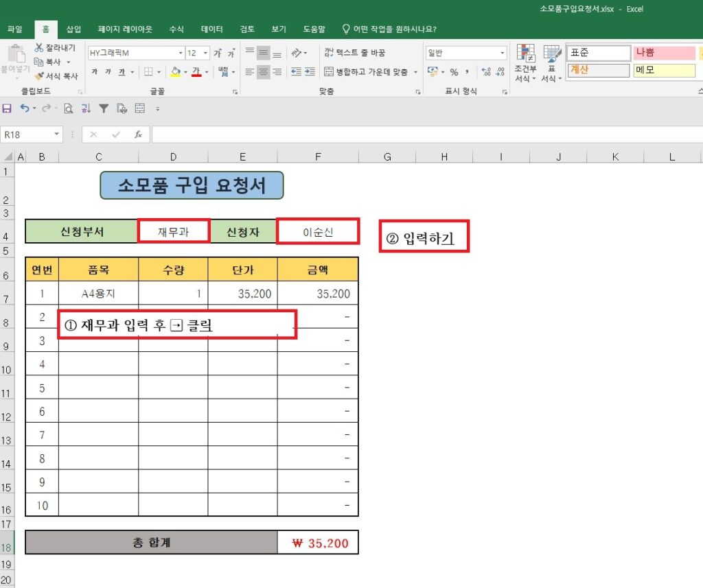The height and width of the screenshot is (588, 703).
Task: Click Merge and Center (병합하고 가운데 맞춤)
Action: [366, 72]
